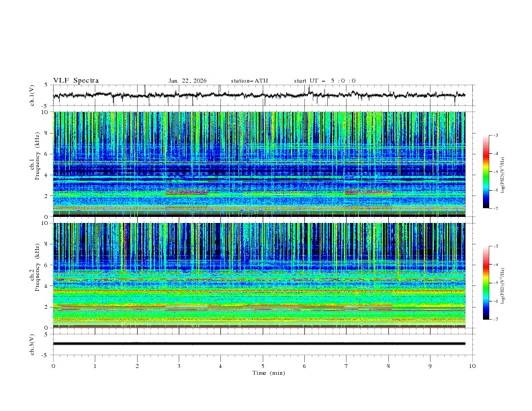Click the 10 kHz tick of ch.2 frequency axis
This screenshot has width=532, height=411.
tap(45, 224)
